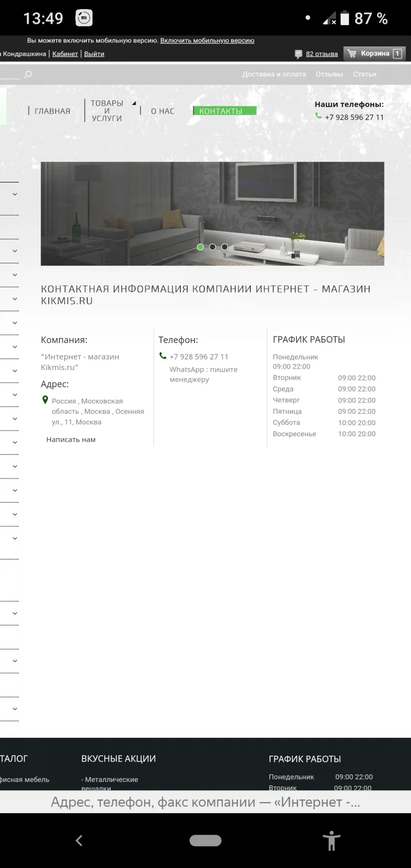411x868 pixels.
Task: Open the Корзина cart button
Action: [x=374, y=53]
